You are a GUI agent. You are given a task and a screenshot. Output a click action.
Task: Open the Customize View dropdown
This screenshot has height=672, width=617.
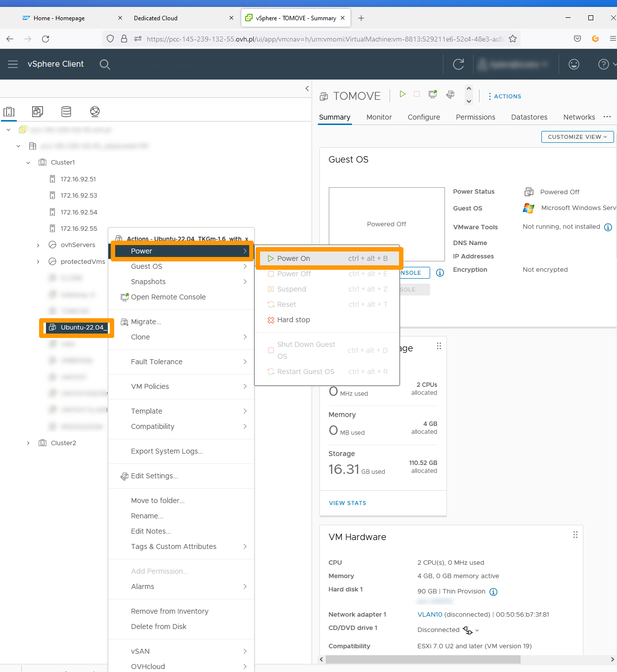(x=577, y=137)
